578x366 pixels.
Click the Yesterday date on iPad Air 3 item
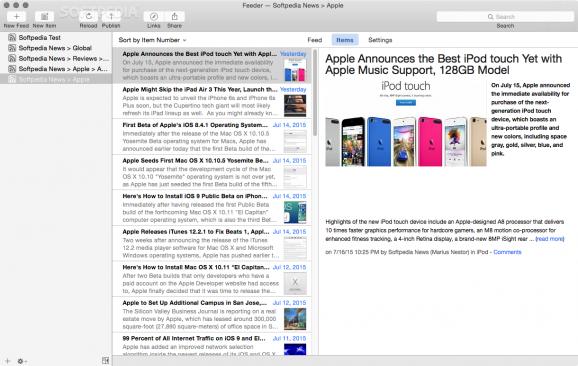293,89
